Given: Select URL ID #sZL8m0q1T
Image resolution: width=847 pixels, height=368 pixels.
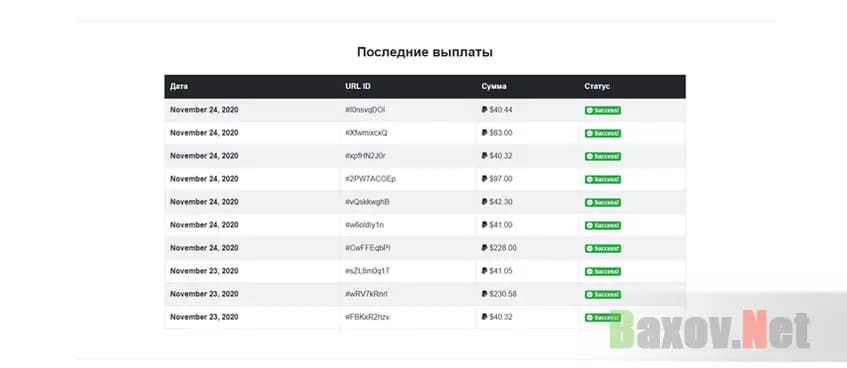Looking at the screenshot, I should pyautogui.click(x=367, y=271).
